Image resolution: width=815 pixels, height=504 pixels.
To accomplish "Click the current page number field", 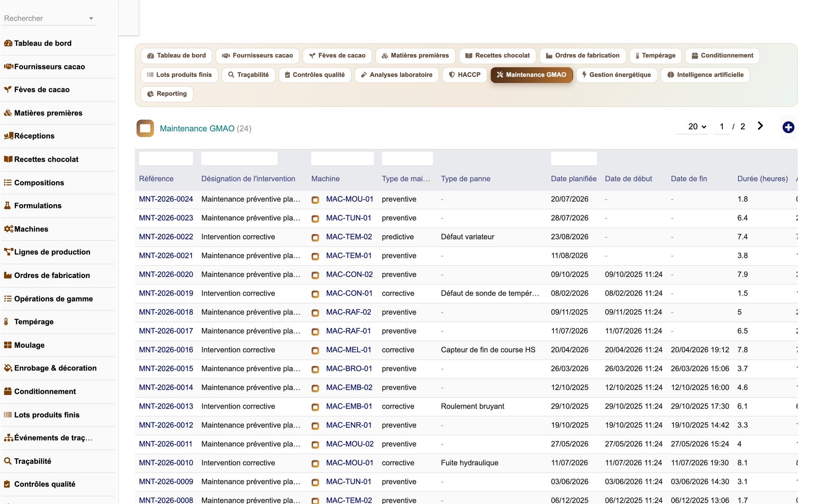I will tap(722, 126).
